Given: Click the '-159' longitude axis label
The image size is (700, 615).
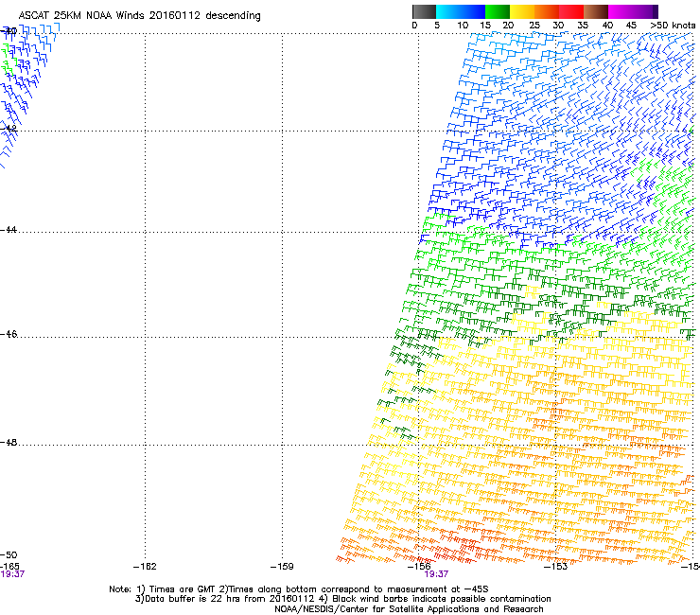Looking at the screenshot, I should [282, 567].
